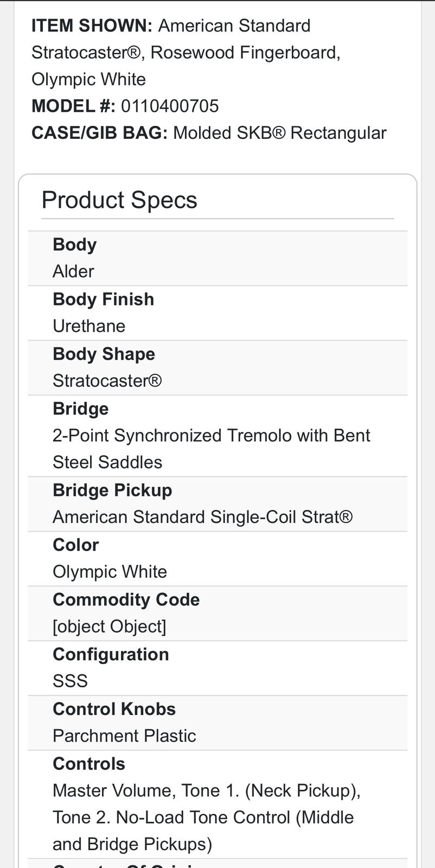
Task: Click the SSS configuration value
Action: (x=70, y=681)
